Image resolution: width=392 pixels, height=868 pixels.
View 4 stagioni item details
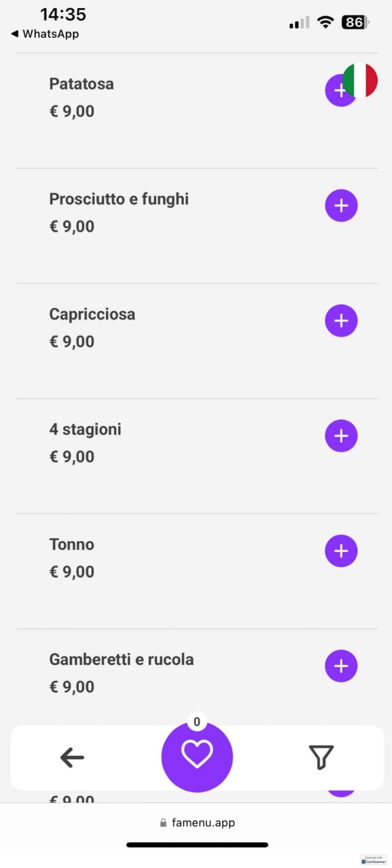coord(85,430)
